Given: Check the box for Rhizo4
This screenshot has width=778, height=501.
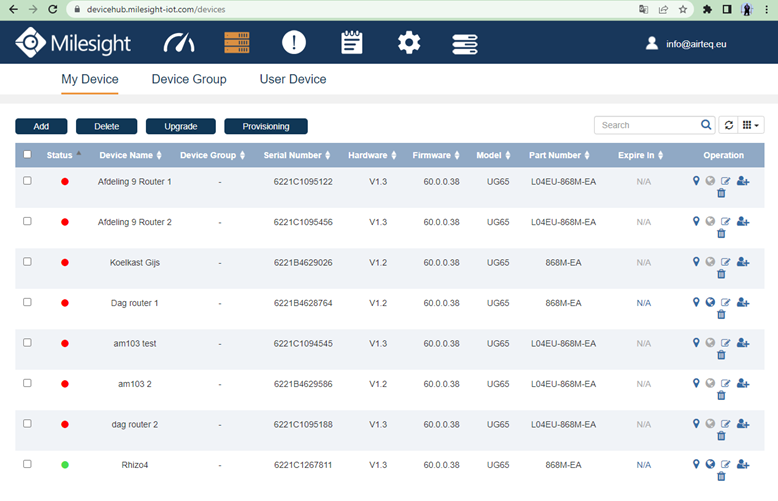Looking at the screenshot, I should [27, 464].
